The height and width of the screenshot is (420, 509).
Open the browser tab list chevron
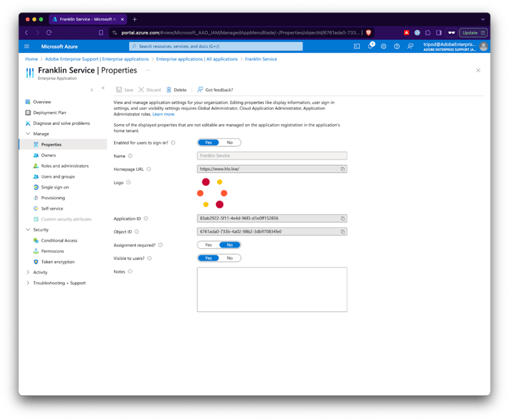483,20
